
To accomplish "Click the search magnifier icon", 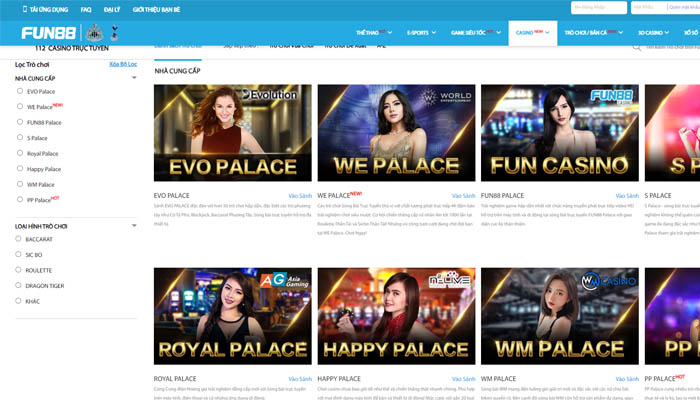I will (x=637, y=47).
